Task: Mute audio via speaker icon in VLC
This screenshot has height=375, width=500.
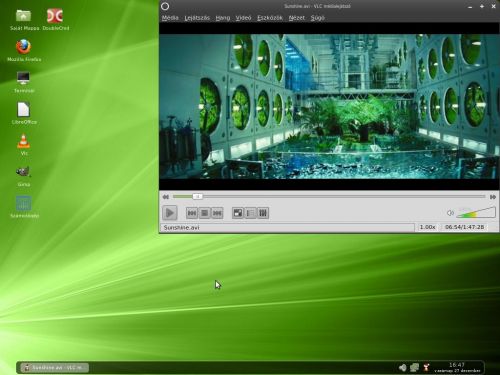Action: (x=450, y=213)
